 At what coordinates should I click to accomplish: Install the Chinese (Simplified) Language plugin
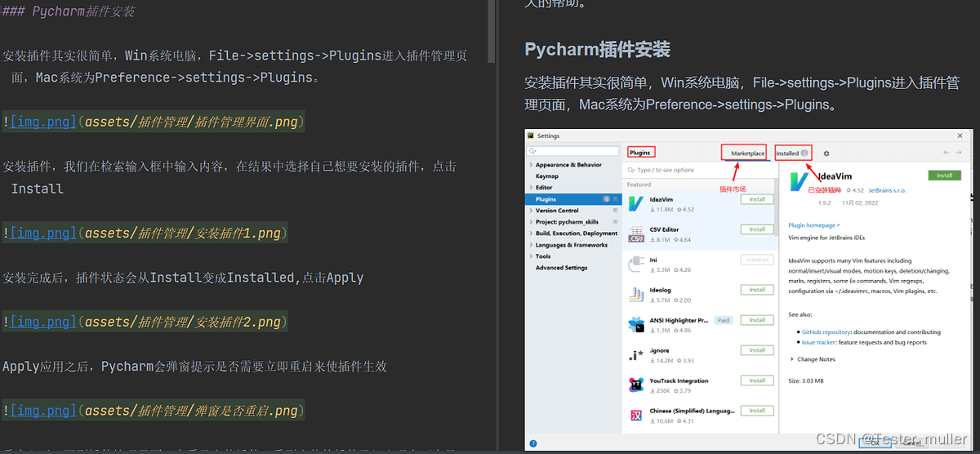pyautogui.click(x=757, y=411)
